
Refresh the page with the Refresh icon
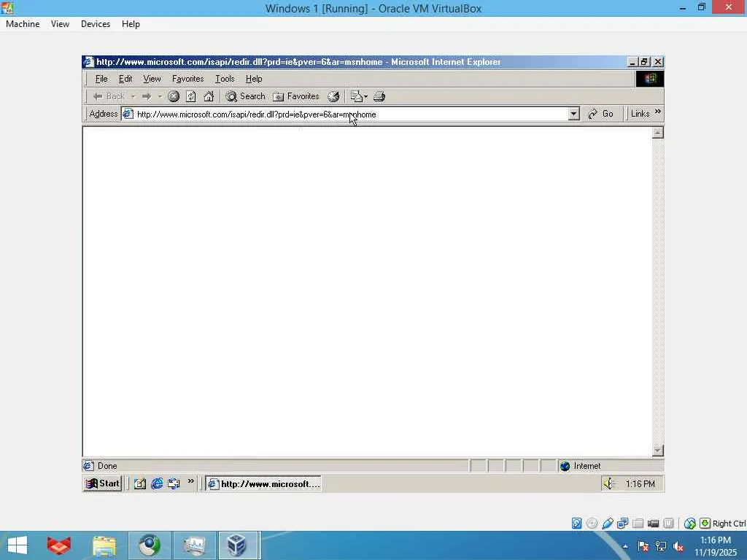191,97
